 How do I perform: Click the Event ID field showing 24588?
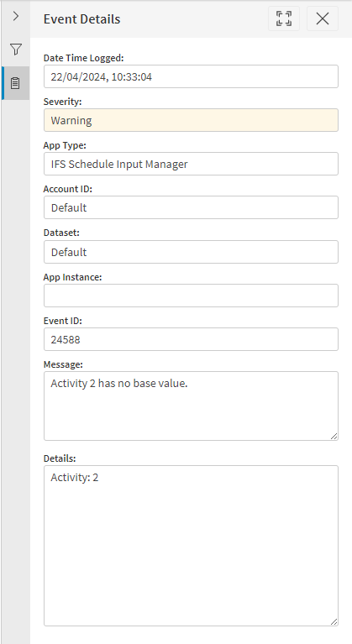pyautogui.click(x=191, y=339)
